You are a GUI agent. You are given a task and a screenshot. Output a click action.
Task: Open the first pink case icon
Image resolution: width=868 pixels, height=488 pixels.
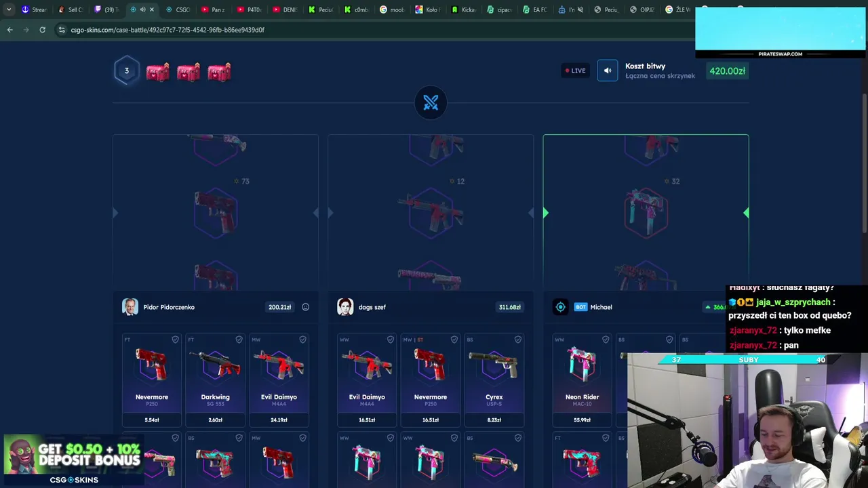157,71
